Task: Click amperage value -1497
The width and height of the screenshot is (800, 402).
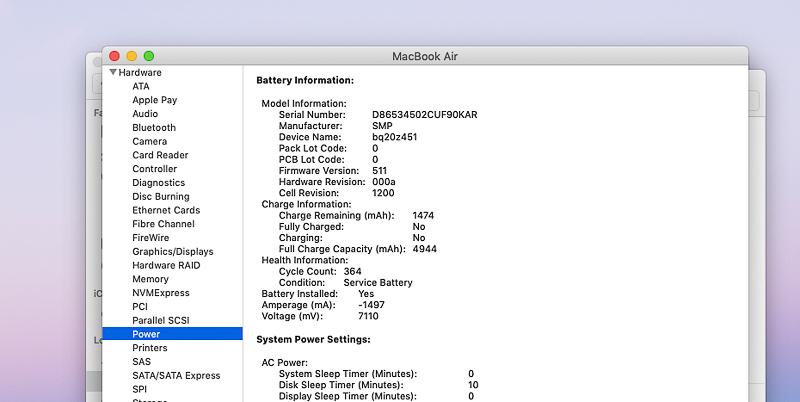Action: tap(371, 305)
